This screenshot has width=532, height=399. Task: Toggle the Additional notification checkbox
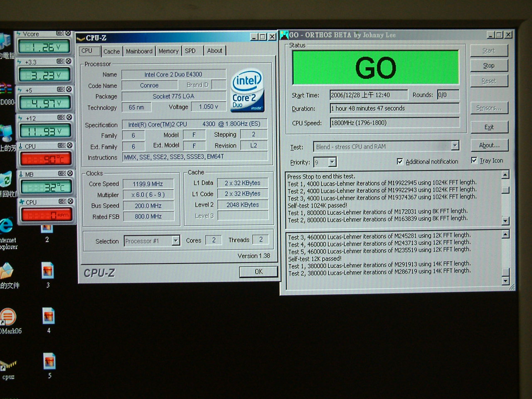(400, 161)
